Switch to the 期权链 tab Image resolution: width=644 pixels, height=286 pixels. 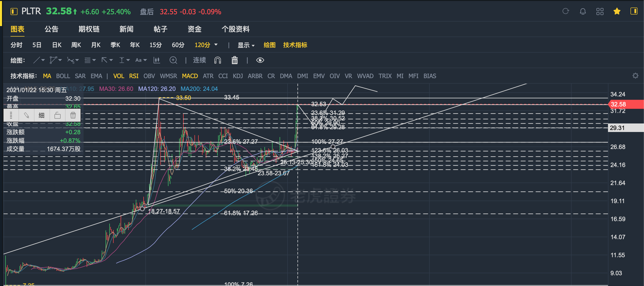pyautogui.click(x=89, y=29)
